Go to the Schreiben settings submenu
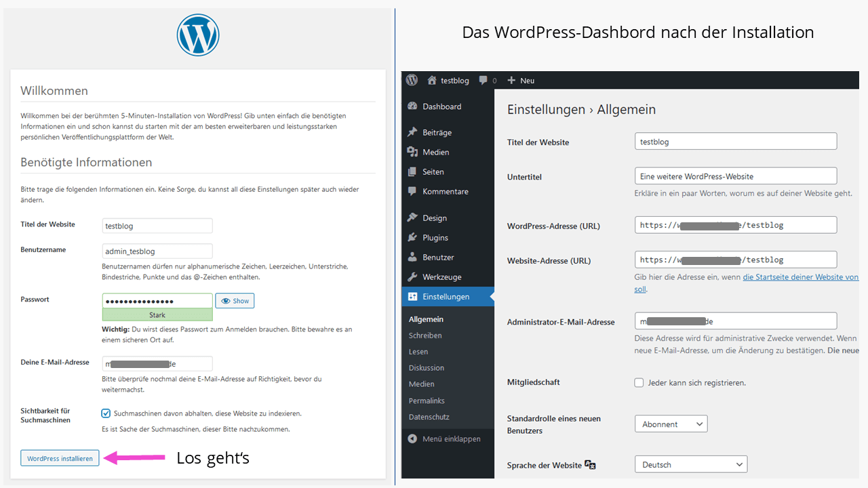The image size is (868, 488). [x=425, y=335]
